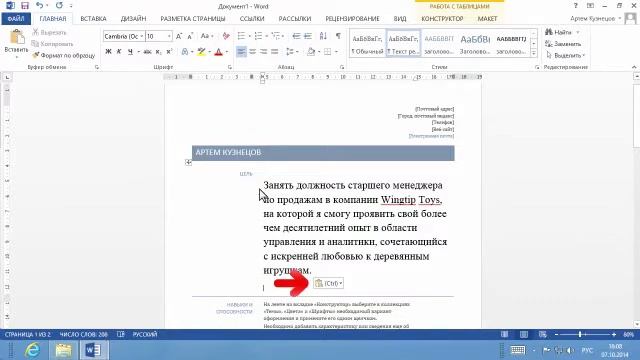Click the zoom slider handle in status bar
Viewport: 640px width, 360px height.
coord(580,335)
